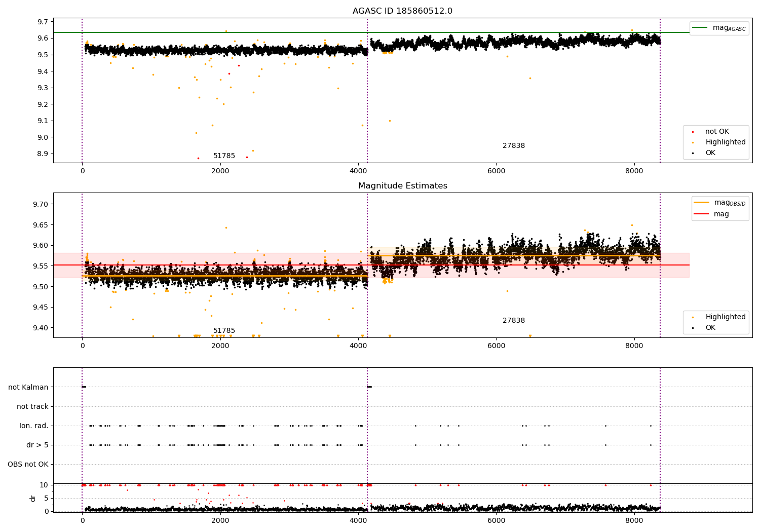The image size is (760, 532).
Task: Select the red "mag" legend line sample
Action: (702, 214)
